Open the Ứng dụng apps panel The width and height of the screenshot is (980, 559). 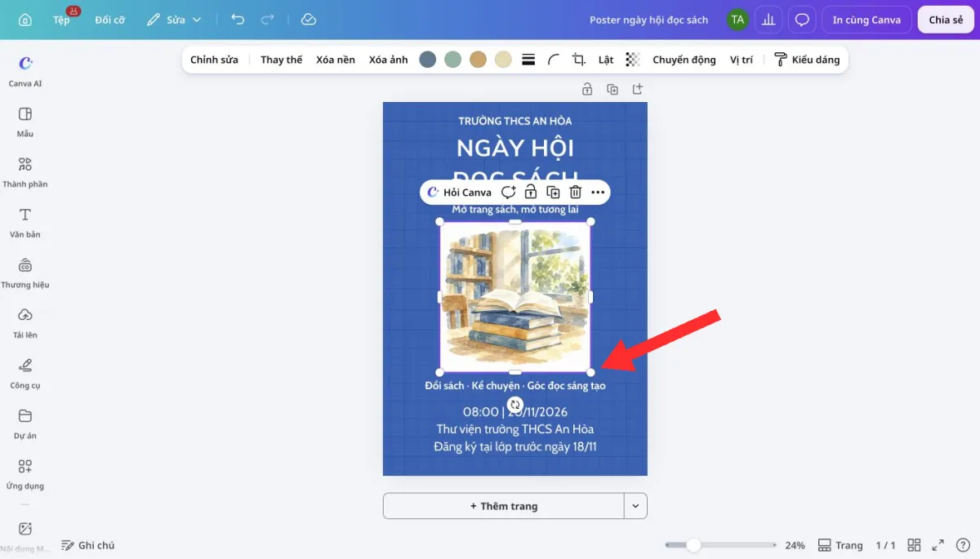(25, 474)
